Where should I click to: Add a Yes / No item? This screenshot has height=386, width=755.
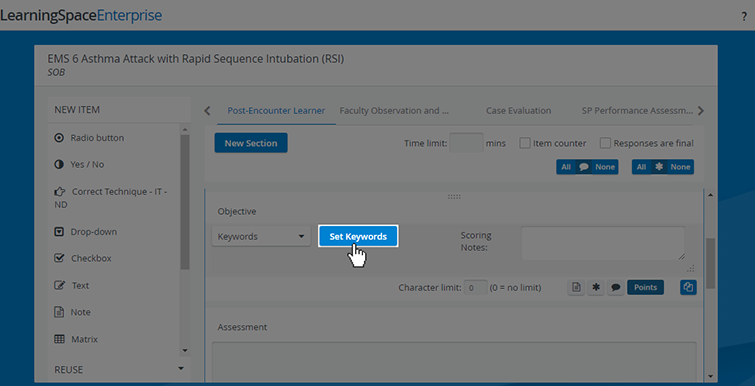tap(79, 165)
